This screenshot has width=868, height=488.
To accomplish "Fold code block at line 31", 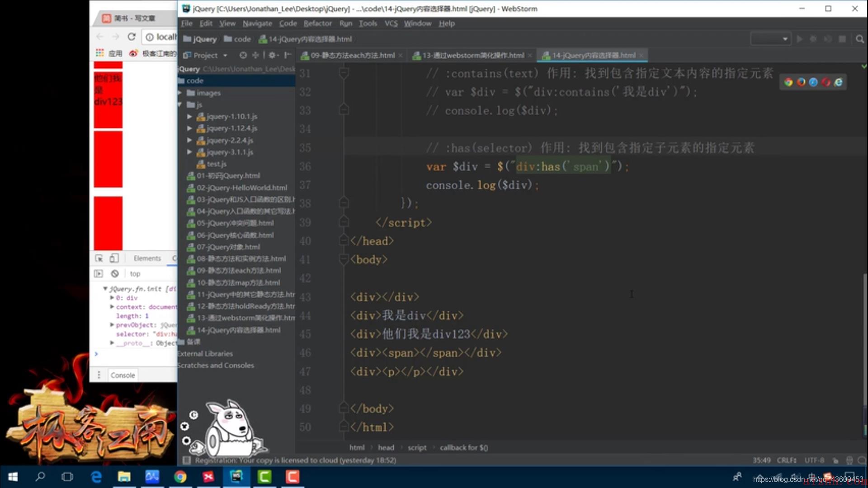I will click(344, 73).
